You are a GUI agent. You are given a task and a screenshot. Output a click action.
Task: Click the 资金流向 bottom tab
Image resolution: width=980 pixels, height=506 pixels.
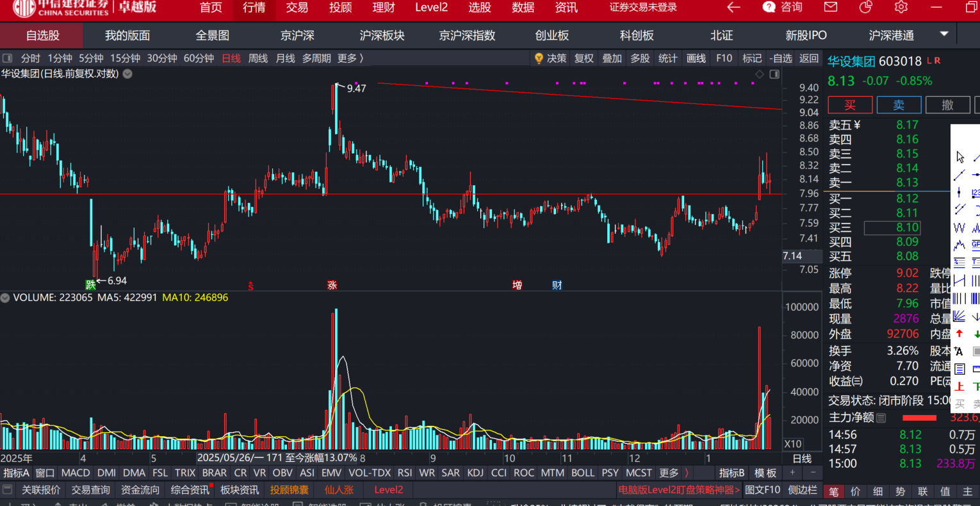coord(140,490)
